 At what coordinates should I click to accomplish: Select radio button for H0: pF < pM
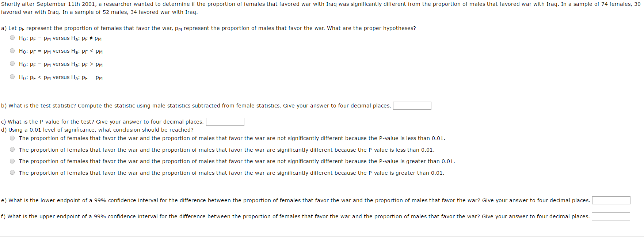click(12, 77)
